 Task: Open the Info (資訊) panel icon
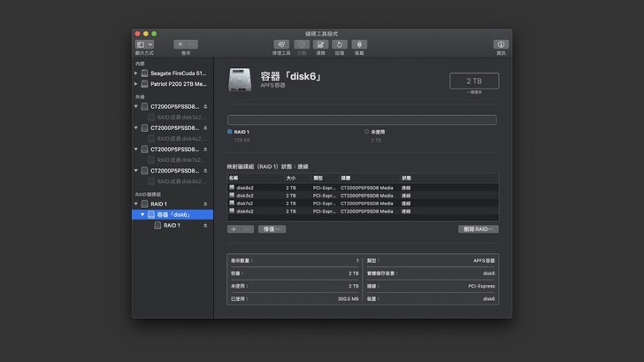tap(501, 44)
